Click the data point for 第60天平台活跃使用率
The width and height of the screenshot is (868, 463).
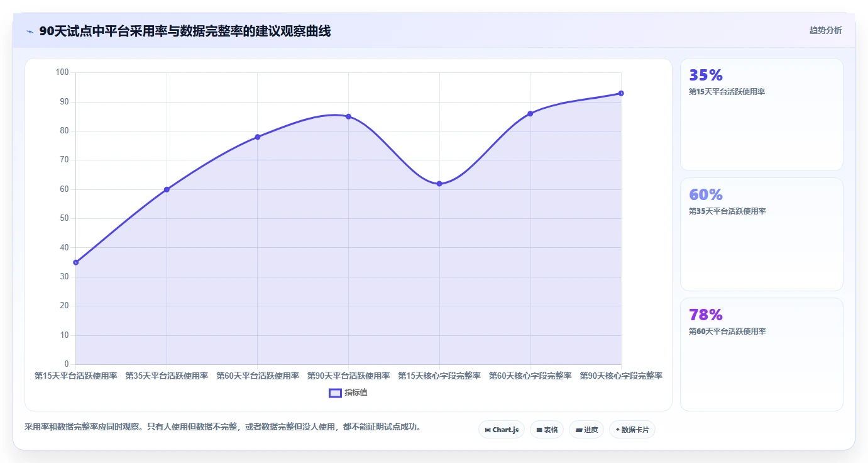pos(257,137)
